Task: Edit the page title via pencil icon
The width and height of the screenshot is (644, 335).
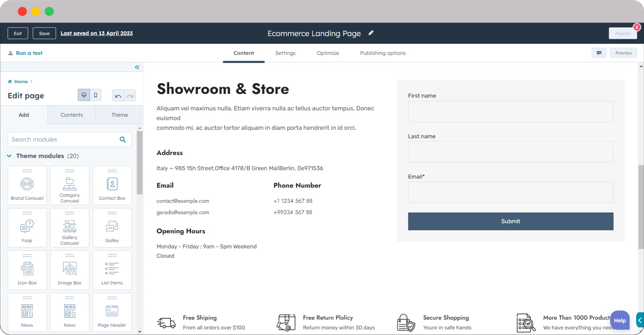Action: click(371, 33)
